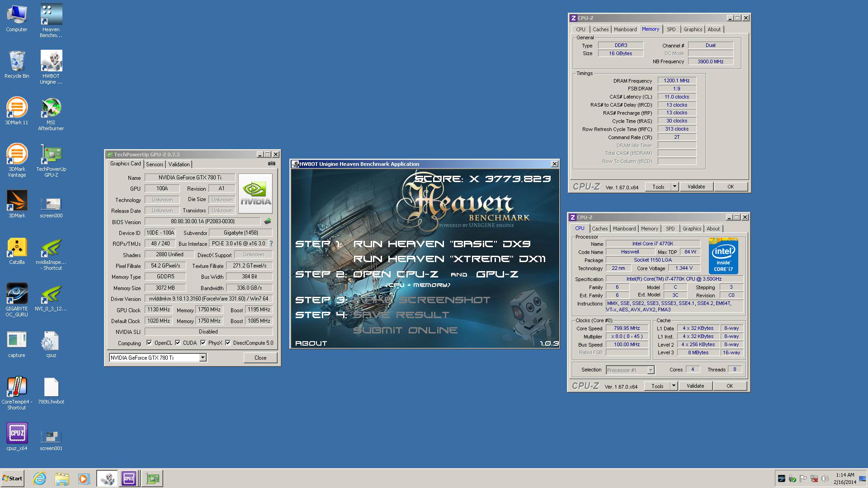
Task: Click the NVIDIA logo in GPU-Z
Action: [x=255, y=193]
